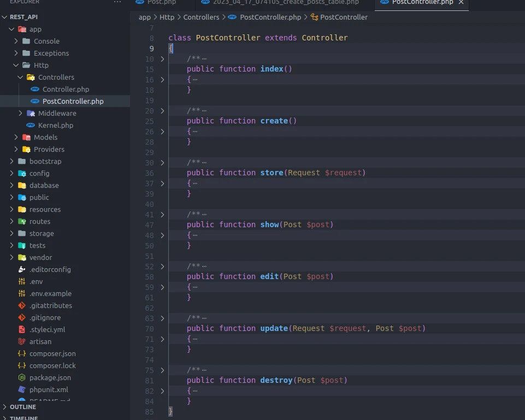Screen dimensions: 525x420
Task: Click the composer.json braces icon
Action: [x=22, y=353]
